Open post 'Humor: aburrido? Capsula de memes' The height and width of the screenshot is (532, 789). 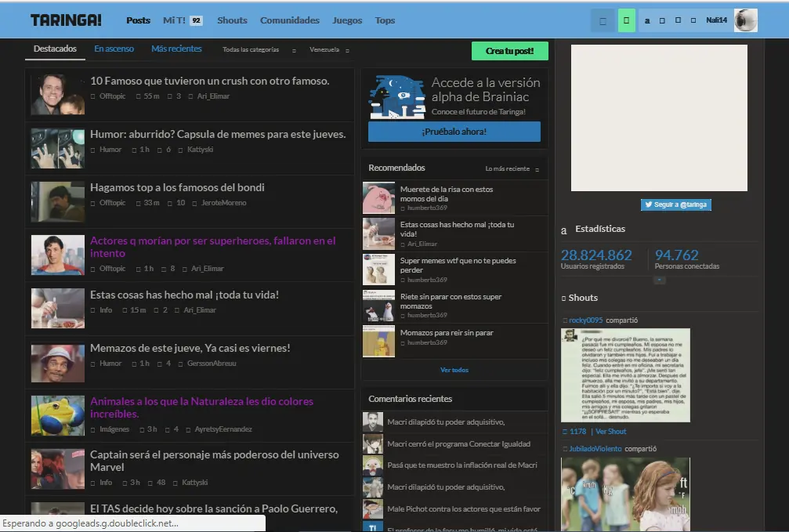pos(218,135)
